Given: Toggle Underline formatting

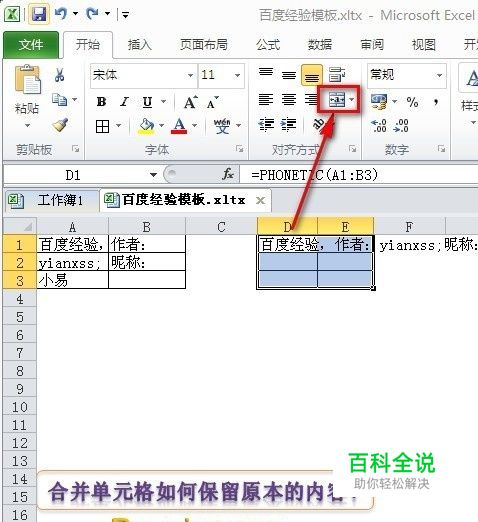Looking at the screenshot, I should tap(147, 102).
